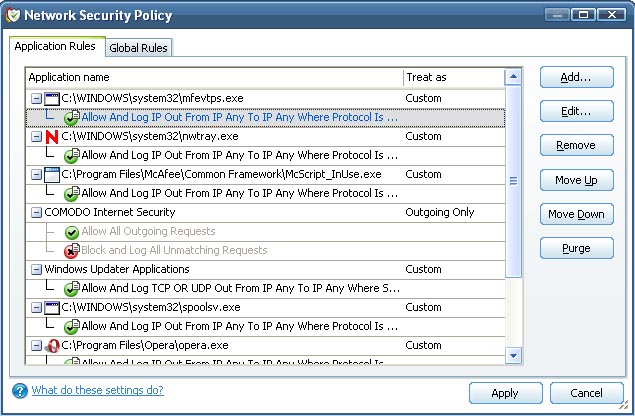Open the 'What do these settings do?' link

pyautogui.click(x=98, y=390)
